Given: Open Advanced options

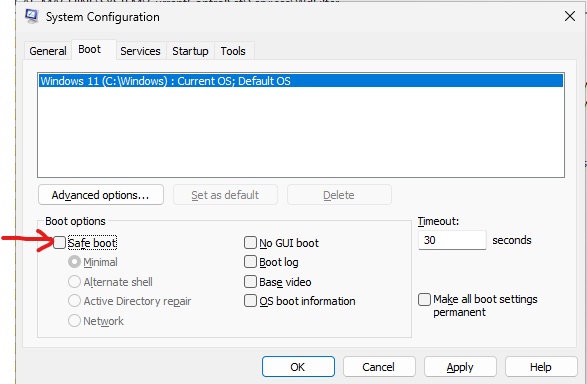Looking at the screenshot, I should (x=101, y=195).
